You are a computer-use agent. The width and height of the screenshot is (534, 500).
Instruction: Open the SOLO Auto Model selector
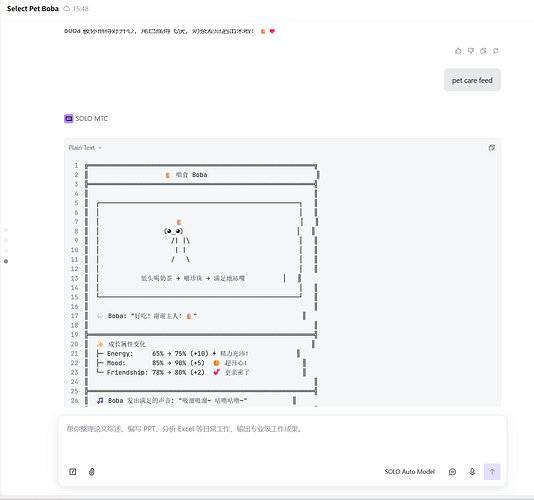[x=410, y=472]
